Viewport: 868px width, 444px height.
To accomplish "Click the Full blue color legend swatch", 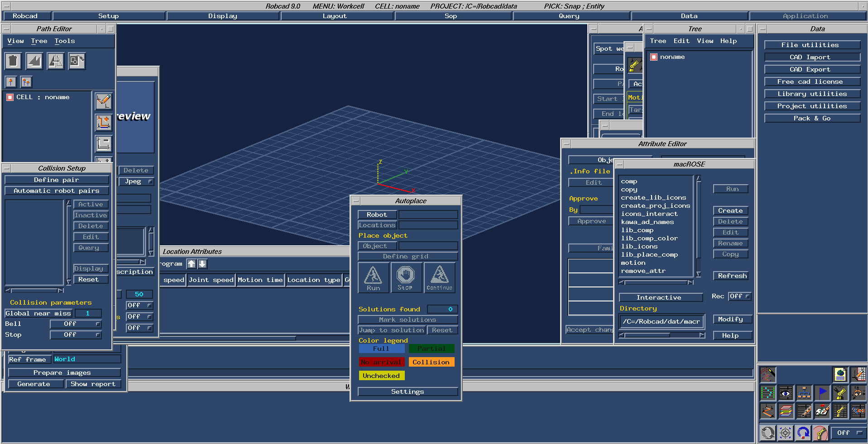I will tap(381, 349).
